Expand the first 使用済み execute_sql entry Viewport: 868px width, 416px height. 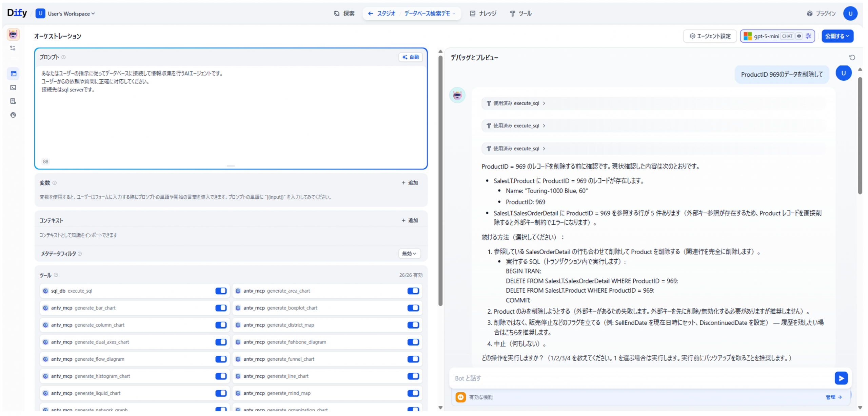(x=516, y=103)
